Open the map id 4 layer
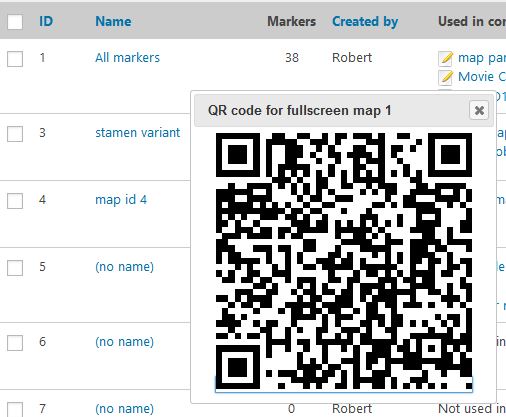 (x=121, y=200)
